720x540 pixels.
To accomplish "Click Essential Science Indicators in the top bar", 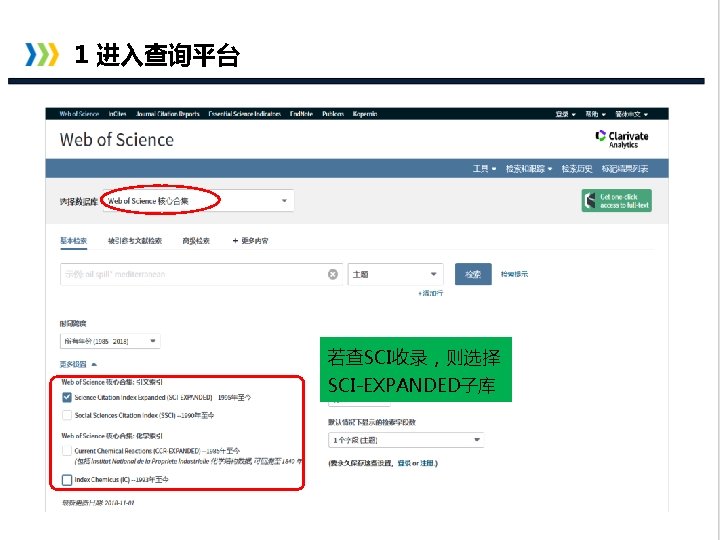I will coord(244,114).
